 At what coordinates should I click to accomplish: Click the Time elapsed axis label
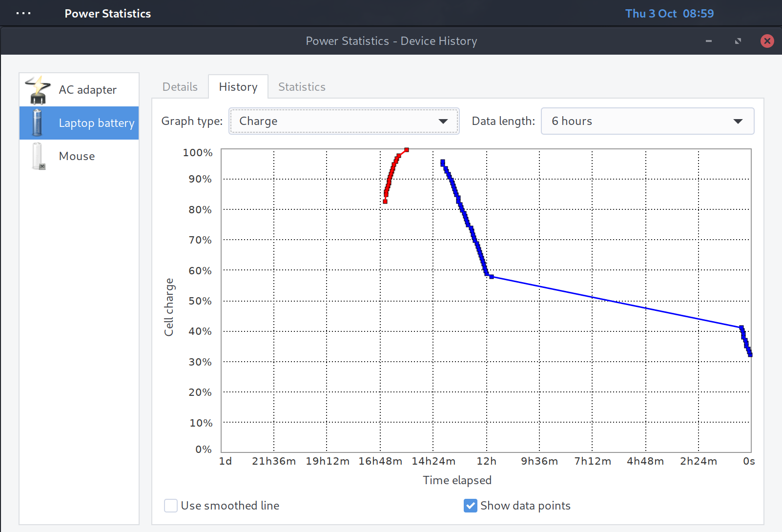457,480
